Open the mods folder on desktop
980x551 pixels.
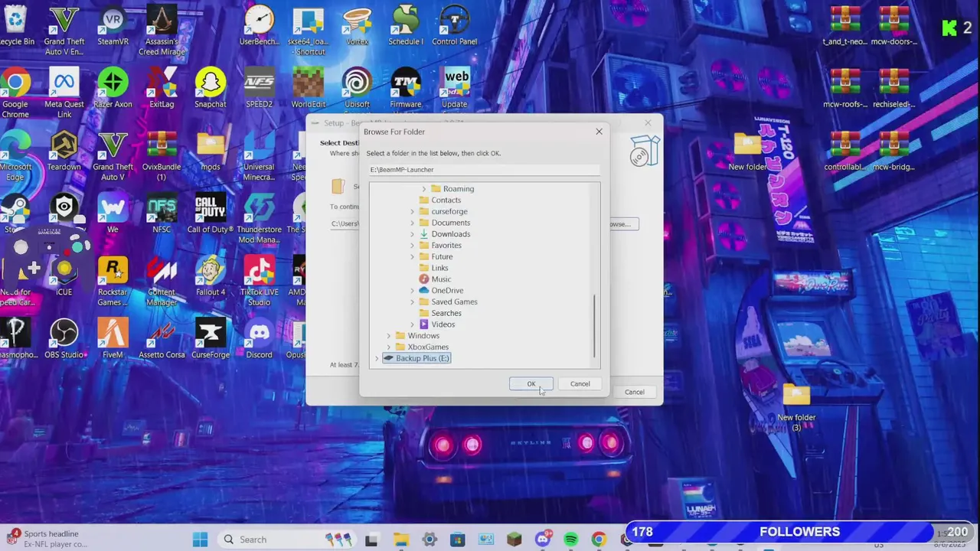[x=211, y=152]
